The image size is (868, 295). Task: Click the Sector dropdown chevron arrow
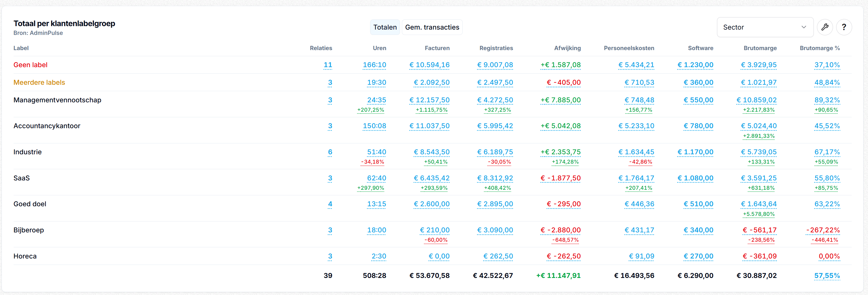[804, 27]
